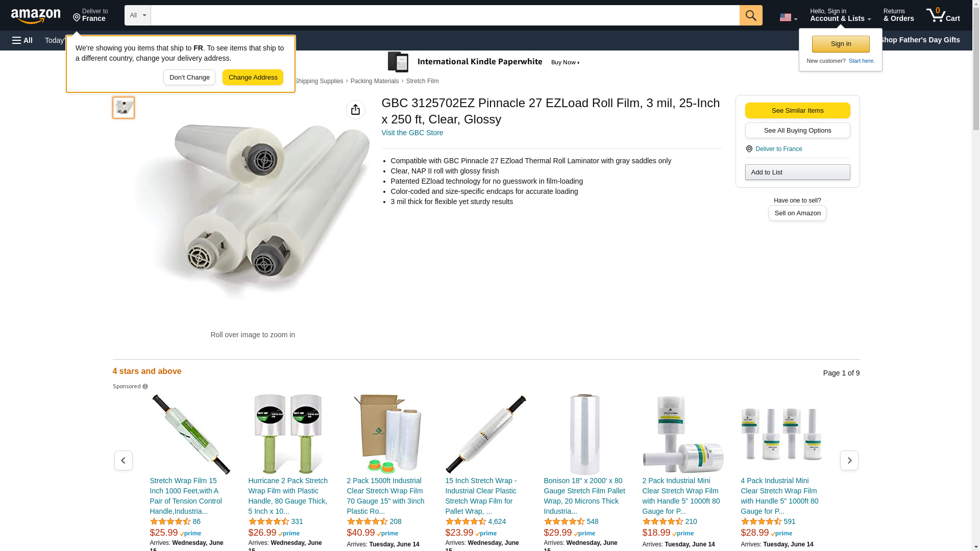Open the shopping cart
The height and width of the screenshot is (551, 980).
(x=943, y=15)
